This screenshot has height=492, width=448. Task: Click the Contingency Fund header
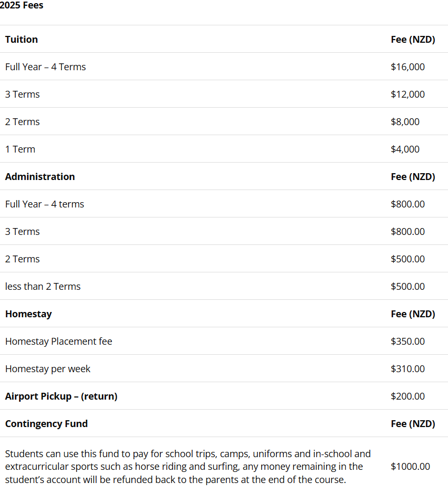tap(46, 424)
